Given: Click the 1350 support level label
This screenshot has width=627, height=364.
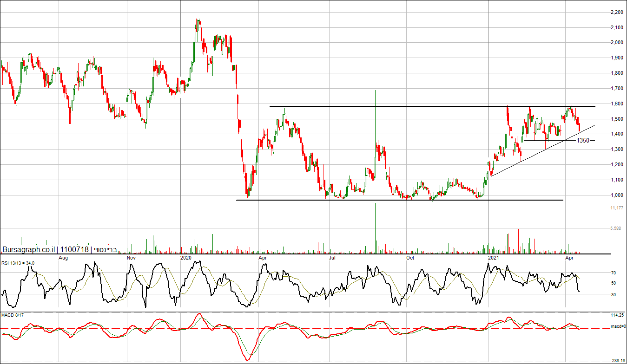Looking at the screenshot, I should point(583,140).
